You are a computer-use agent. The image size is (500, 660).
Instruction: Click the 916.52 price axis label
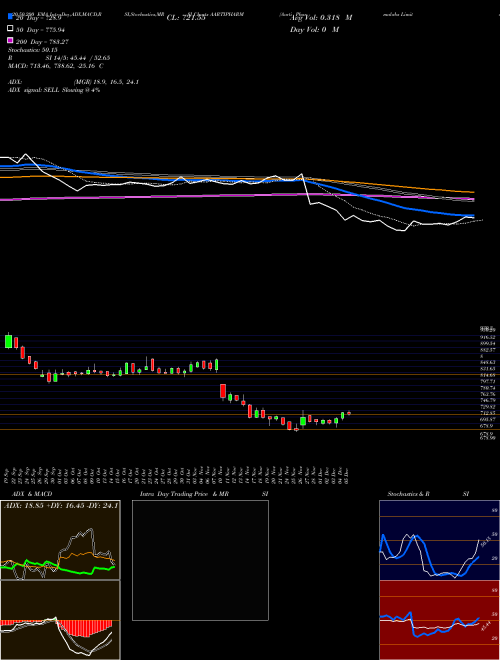488,337
